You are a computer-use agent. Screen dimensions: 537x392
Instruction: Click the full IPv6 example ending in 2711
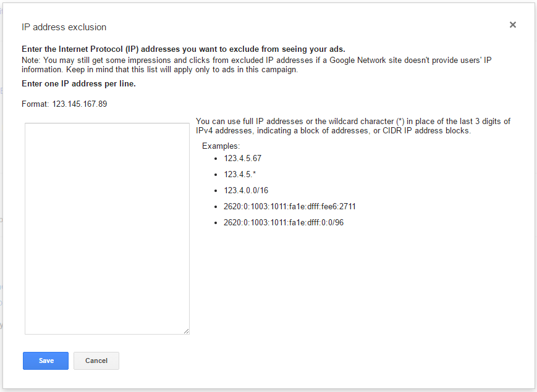[x=289, y=206]
